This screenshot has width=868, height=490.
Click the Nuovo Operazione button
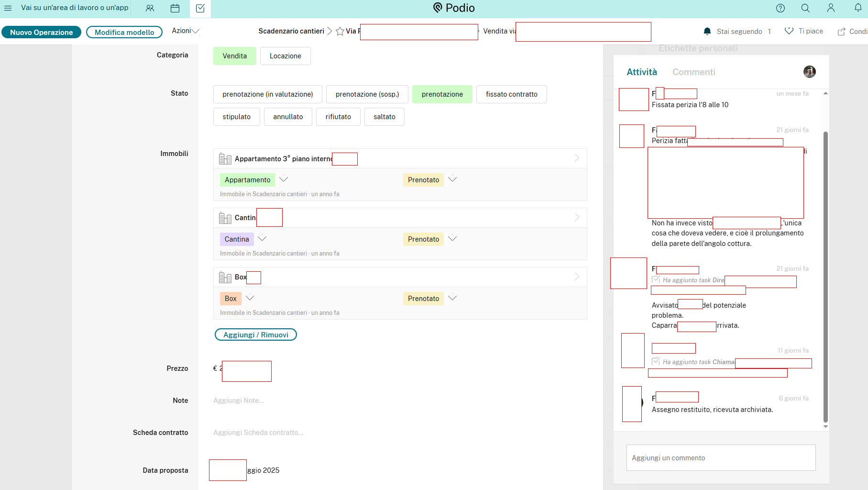[x=42, y=32]
